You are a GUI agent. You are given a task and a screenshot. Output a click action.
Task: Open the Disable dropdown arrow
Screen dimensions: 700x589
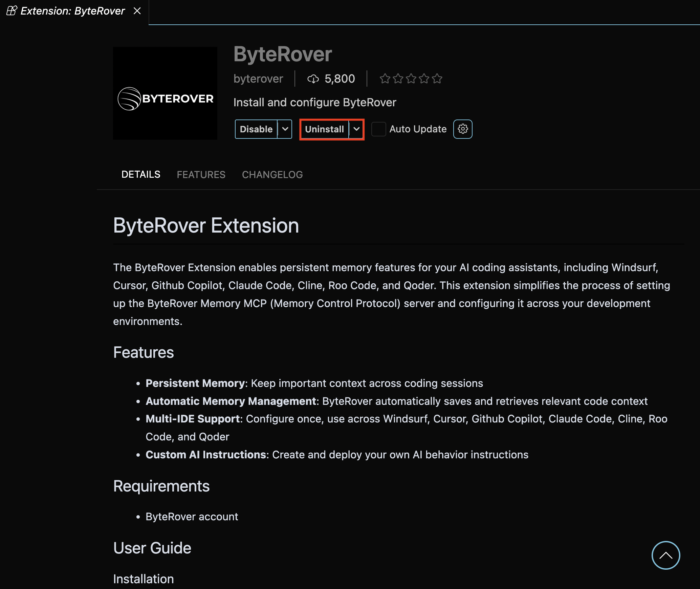285,129
